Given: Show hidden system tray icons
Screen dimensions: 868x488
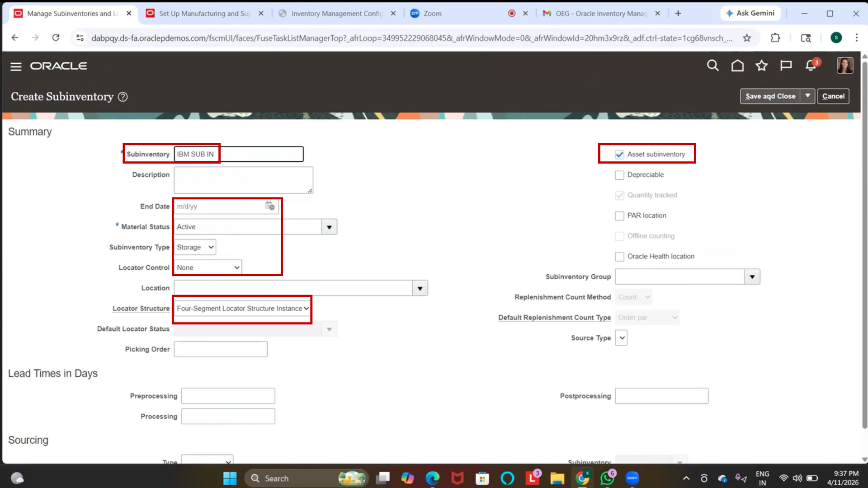Looking at the screenshot, I should coord(686,478).
